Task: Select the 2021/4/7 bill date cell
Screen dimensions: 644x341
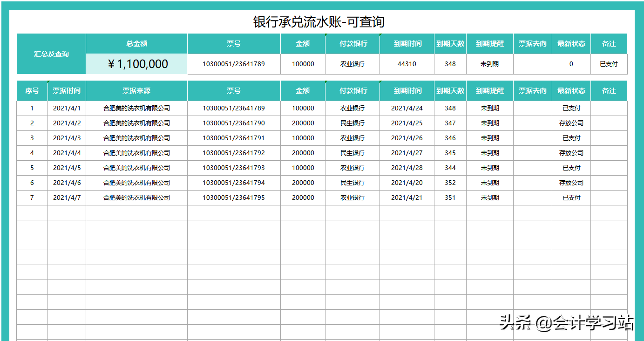Action: 67,198
